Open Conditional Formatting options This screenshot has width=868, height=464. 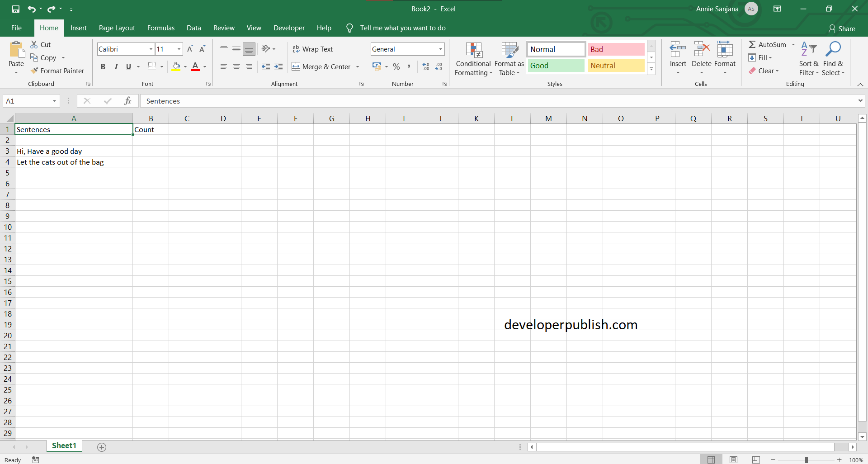(x=473, y=59)
